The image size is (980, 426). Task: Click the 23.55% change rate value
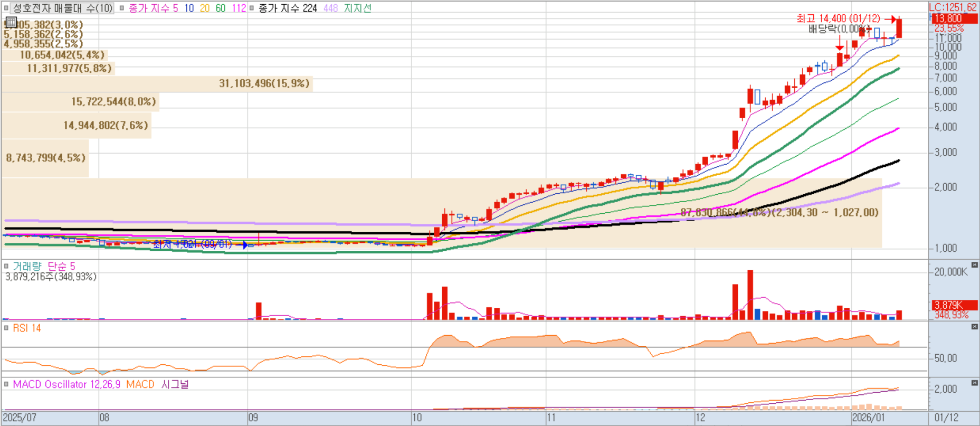point(949,28)
